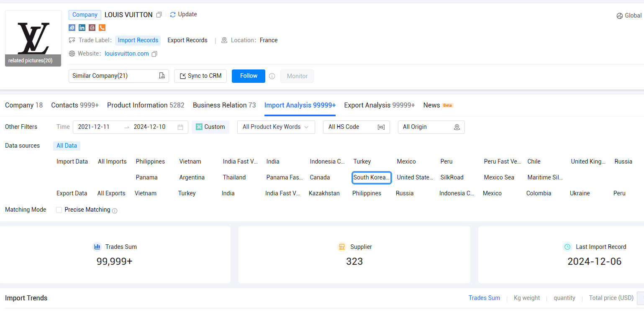
Task: Select the Export Records trade label
Action: tap(187, 41)
